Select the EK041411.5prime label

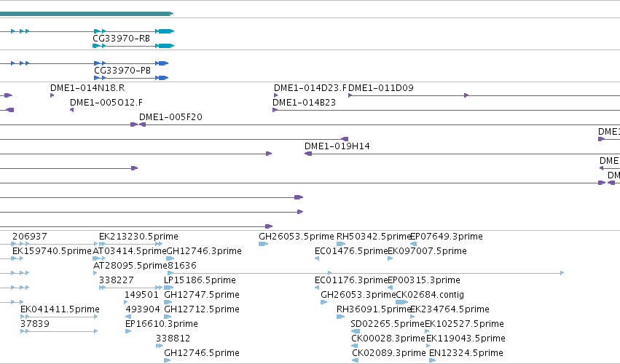[60, 309]
